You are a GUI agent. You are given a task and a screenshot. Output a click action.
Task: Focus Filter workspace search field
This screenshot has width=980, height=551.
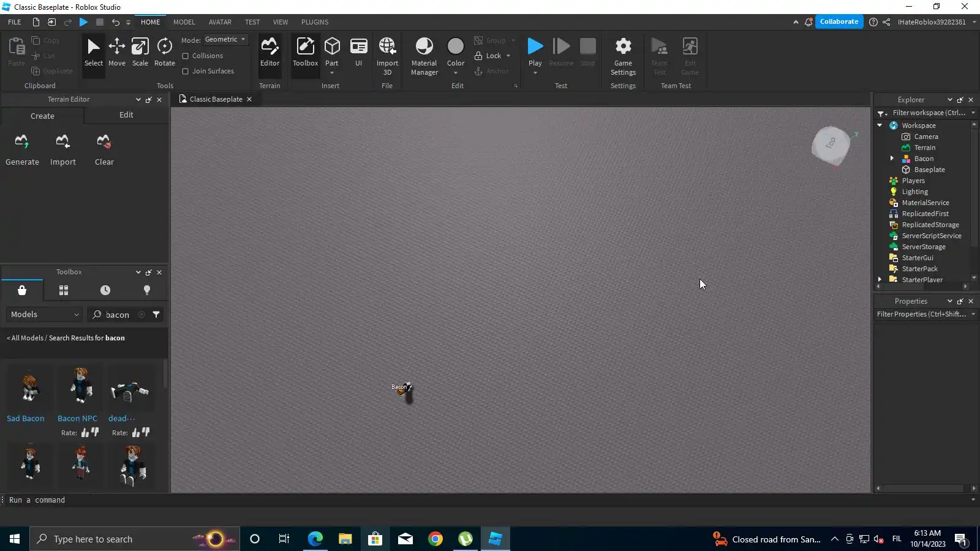tap(929, 113)
